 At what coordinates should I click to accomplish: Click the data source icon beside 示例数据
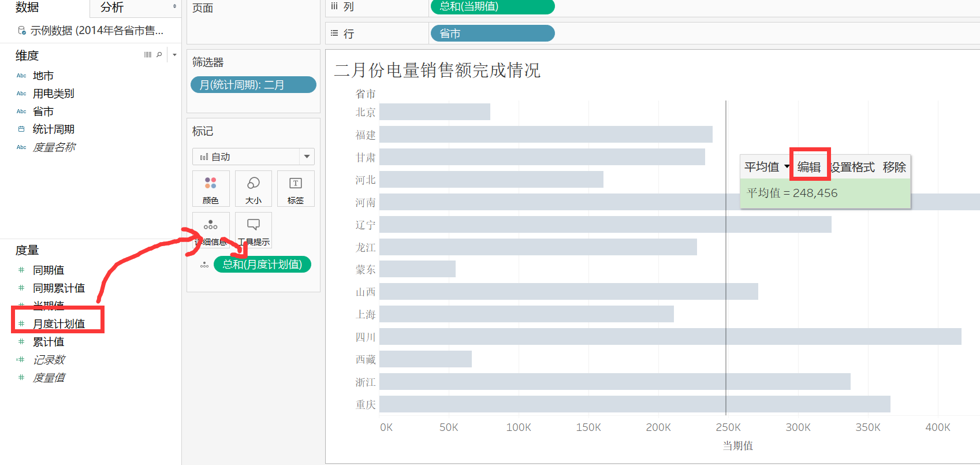tap(22, 30)
